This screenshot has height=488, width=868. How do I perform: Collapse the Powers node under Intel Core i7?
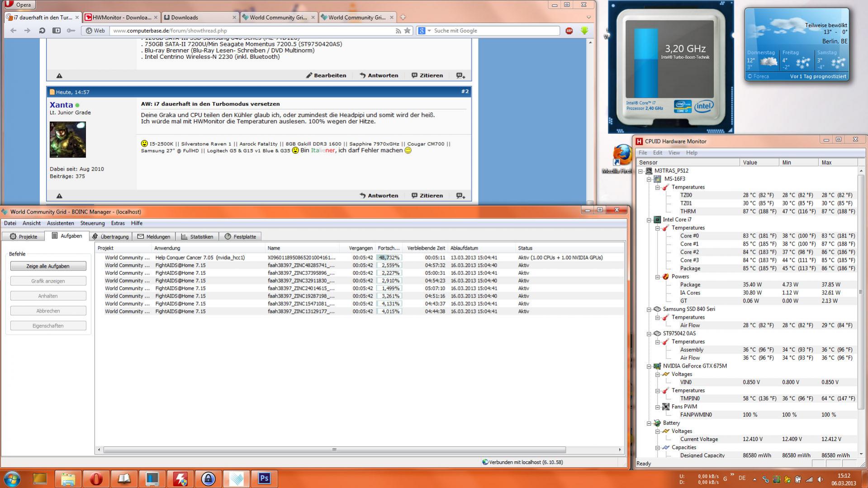pos(658,277)
